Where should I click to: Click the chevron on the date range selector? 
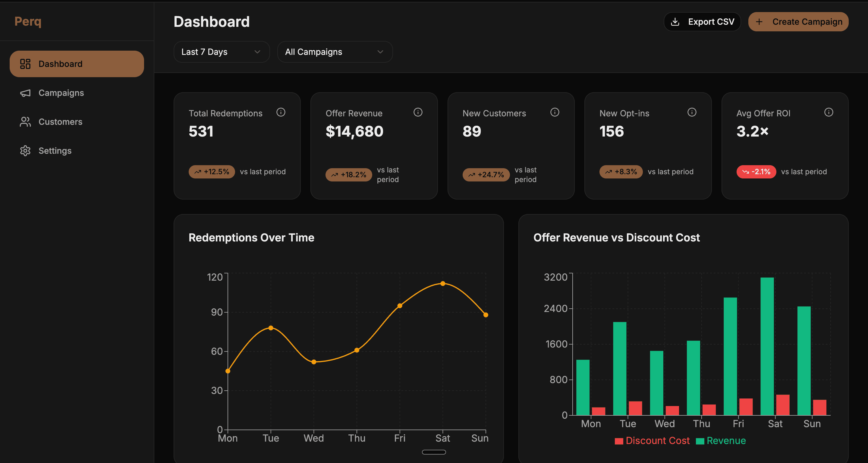(258, 52)
